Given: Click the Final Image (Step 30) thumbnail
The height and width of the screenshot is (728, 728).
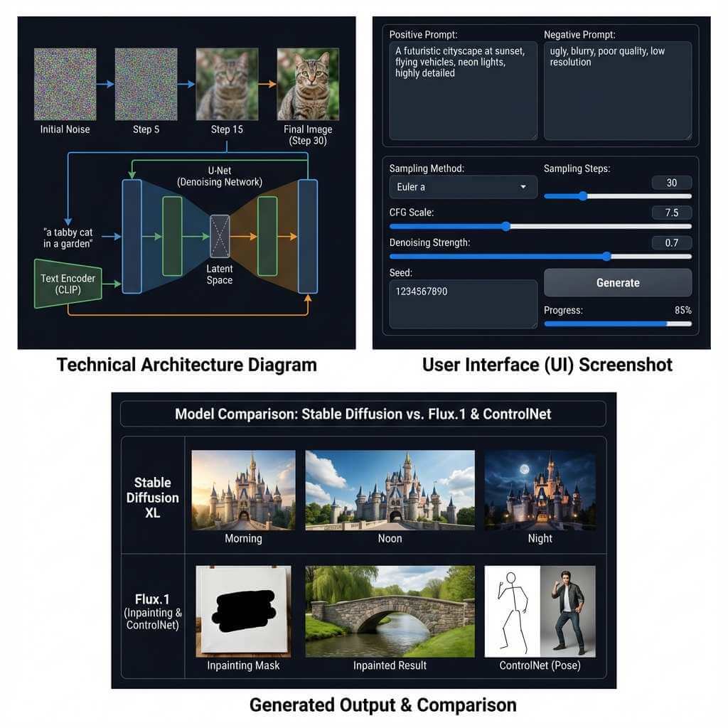Looking at the screenshot, I should [308, 83].
